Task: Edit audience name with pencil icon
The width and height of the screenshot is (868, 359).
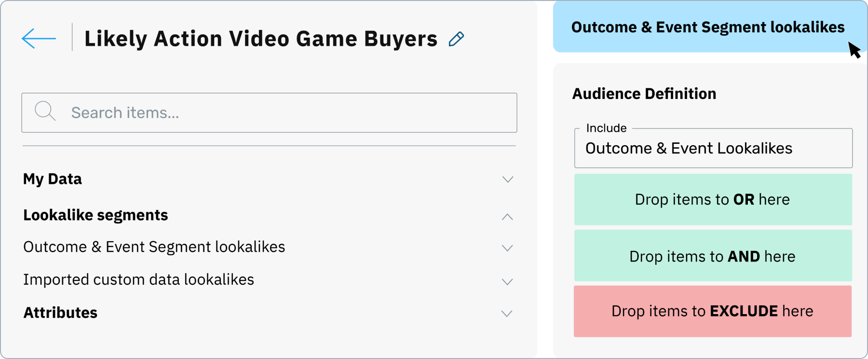Action: (456, 39)
